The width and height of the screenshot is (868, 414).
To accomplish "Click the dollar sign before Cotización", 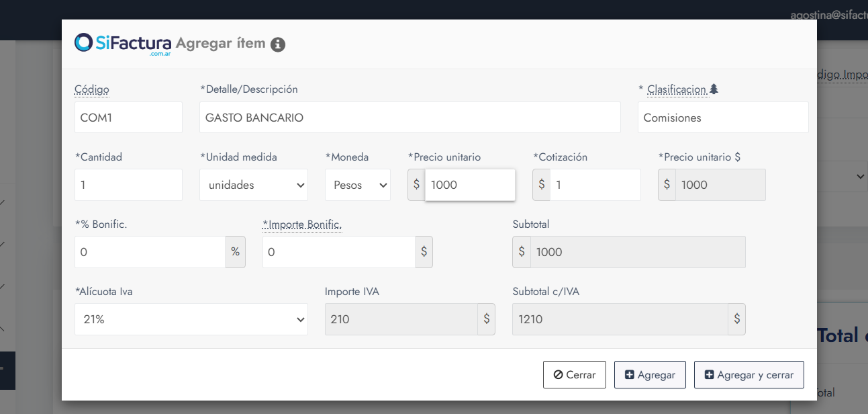I will tap(542, 185).
